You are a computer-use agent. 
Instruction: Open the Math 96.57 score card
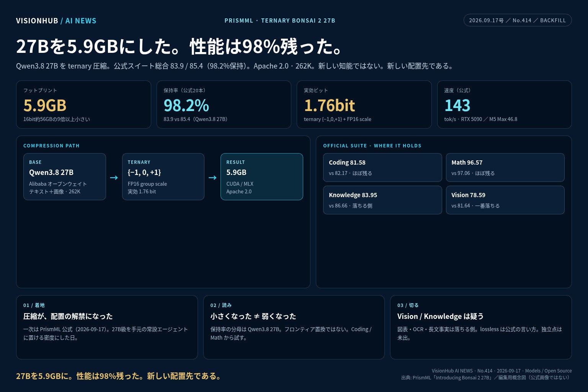point(505,168)
